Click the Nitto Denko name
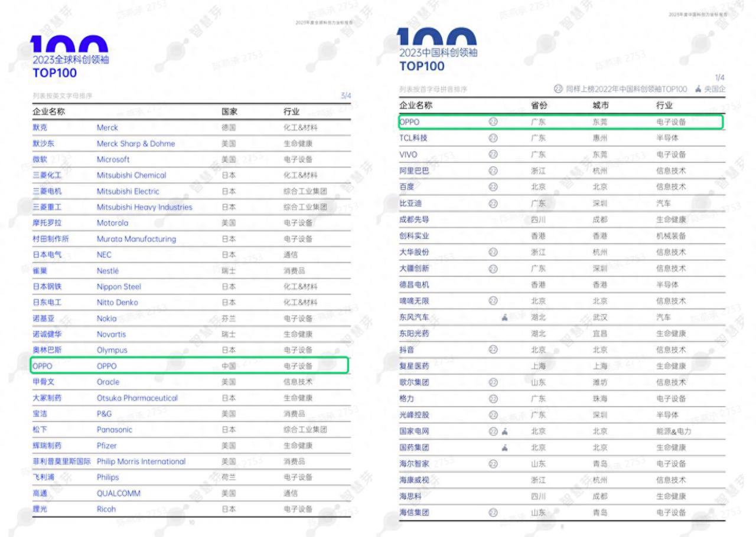The width and height of the screenshot is (756, 537). pos(118,303)
